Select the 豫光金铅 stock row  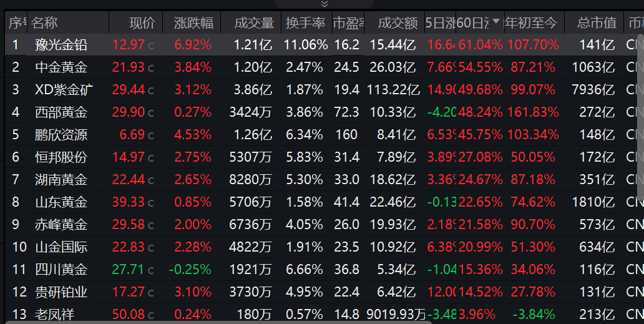coord(61,45)
